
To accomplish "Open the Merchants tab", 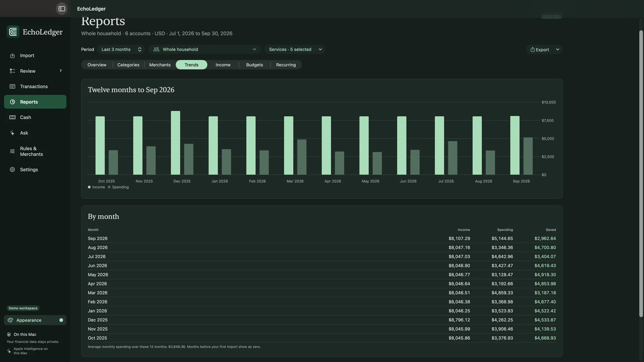I will point(160,65).
